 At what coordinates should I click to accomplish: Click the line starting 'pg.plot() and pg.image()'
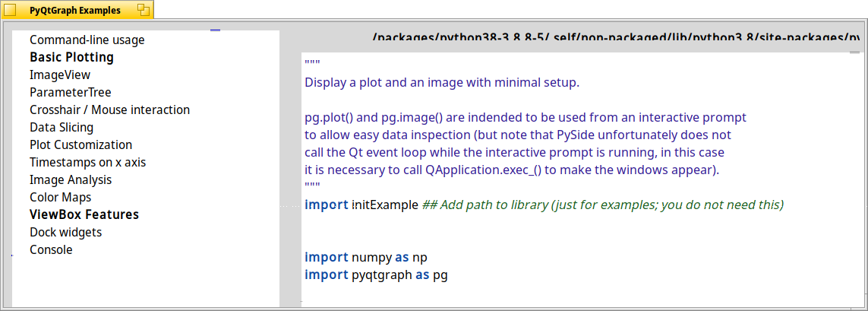pos(526,118)
